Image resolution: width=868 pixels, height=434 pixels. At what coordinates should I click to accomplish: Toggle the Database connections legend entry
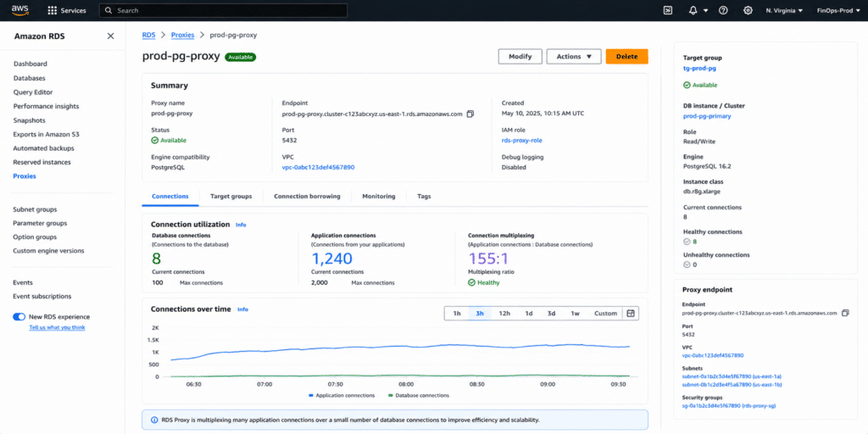click(x=419, y=395)
